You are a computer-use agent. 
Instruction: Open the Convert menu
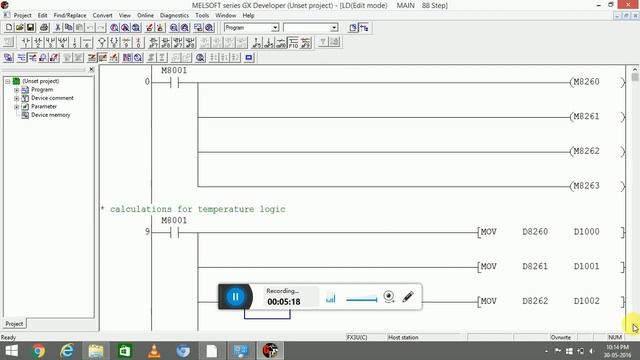(x=102, y=16)
